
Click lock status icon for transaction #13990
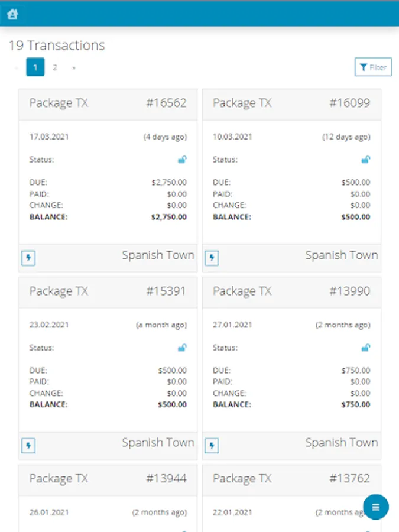click(366, 348)
